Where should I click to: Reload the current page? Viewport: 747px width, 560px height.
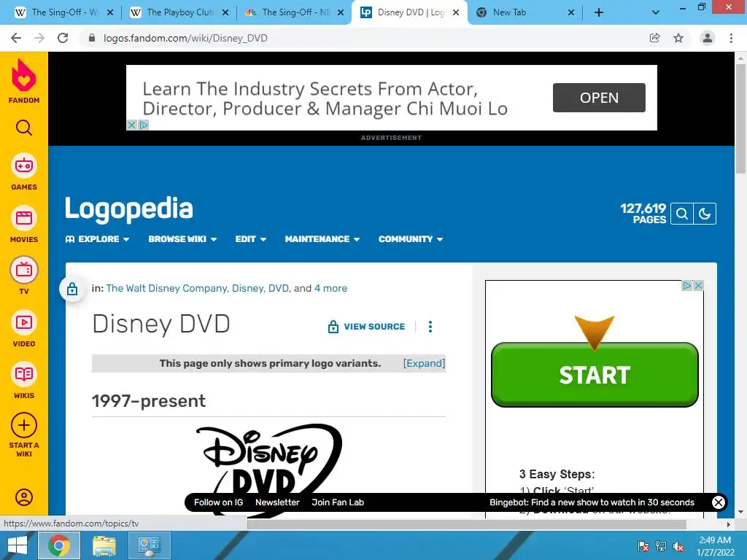63,38
